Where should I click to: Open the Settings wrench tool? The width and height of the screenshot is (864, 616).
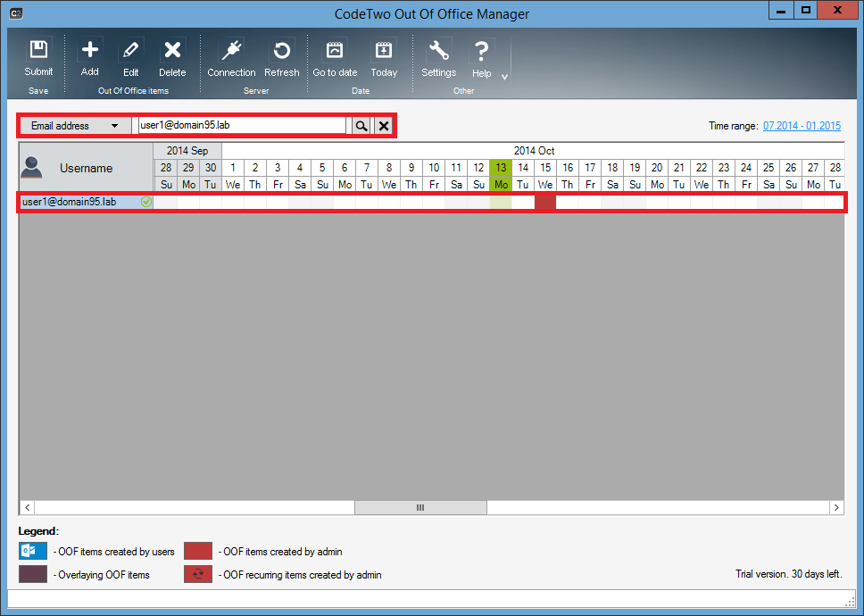(x=438, y=58)
